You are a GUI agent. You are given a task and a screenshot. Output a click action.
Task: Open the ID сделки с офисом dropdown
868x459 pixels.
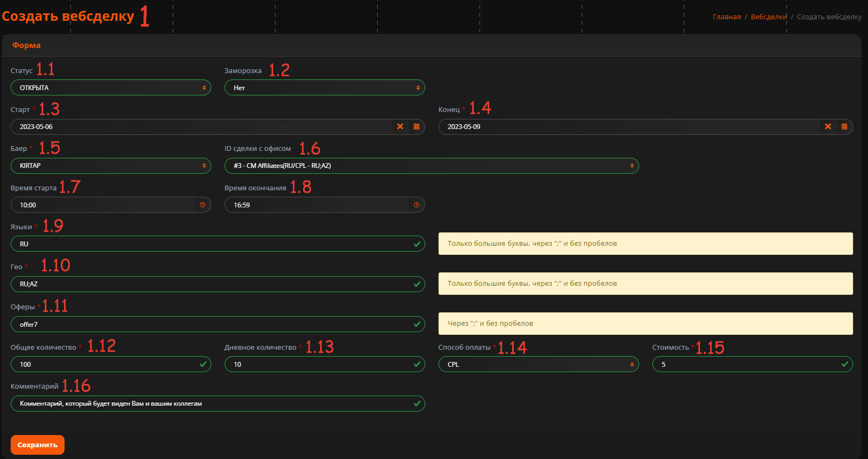[x=432, y=166]
